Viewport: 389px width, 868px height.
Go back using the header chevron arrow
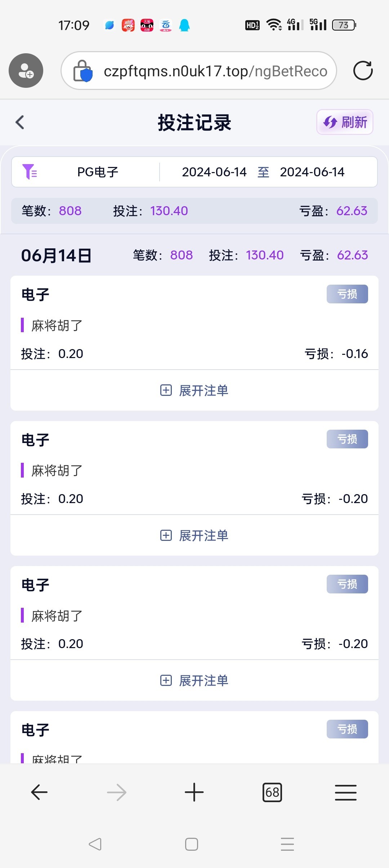[20, 122]
